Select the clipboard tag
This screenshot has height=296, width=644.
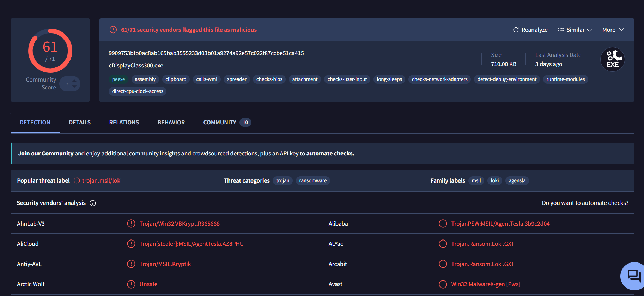(x=176, y=79)
